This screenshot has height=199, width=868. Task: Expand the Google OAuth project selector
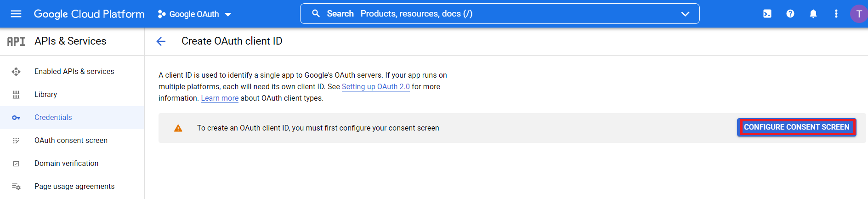[x=194, y=14]
